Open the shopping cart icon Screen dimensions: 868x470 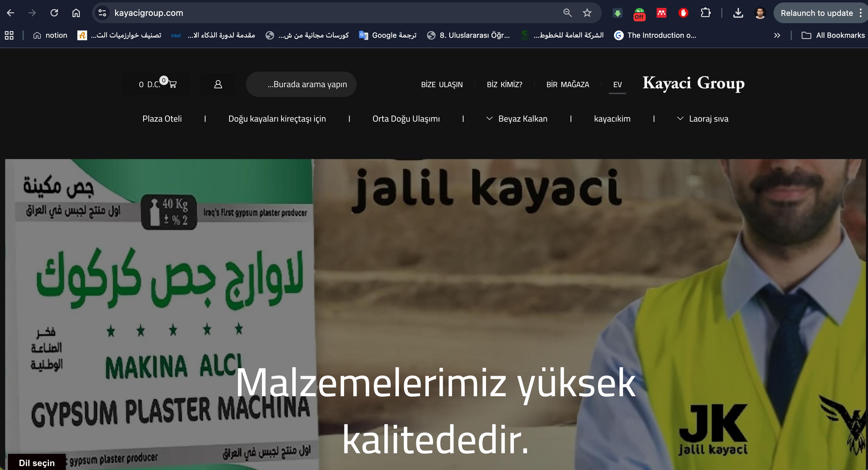click(x=172, y=84)
